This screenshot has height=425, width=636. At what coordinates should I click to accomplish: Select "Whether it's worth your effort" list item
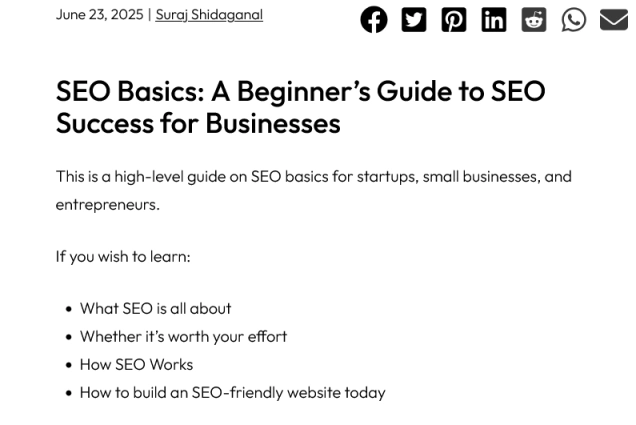tap(183, 337)
